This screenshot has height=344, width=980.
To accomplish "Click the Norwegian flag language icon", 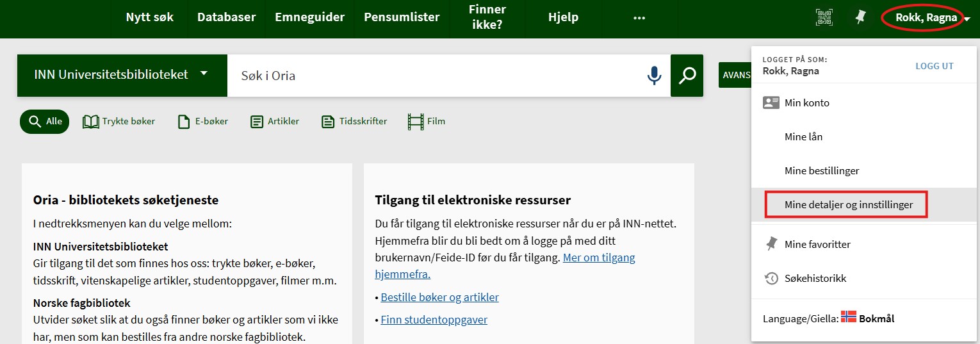I will click(849, 316).
